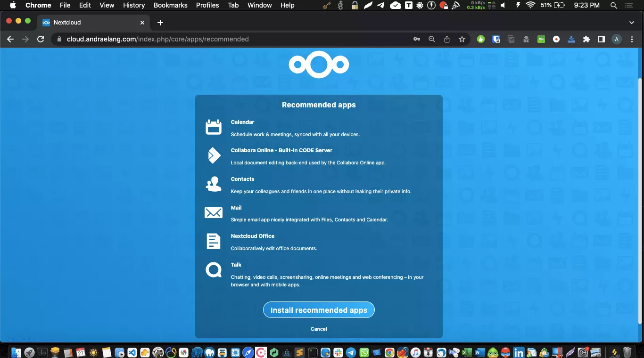Click the Mail envelope icon
Screen dimensions: 644x358
[214, 213]
